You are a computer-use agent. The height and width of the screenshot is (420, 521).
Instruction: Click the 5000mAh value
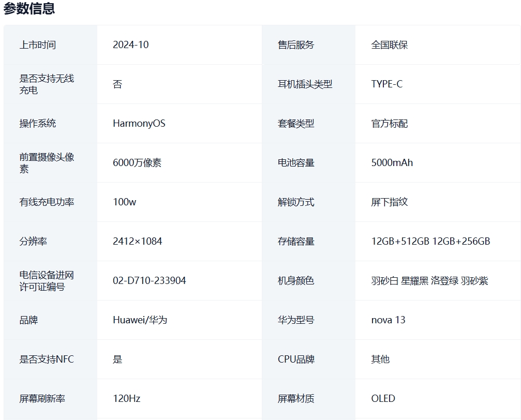pos(392,163)
